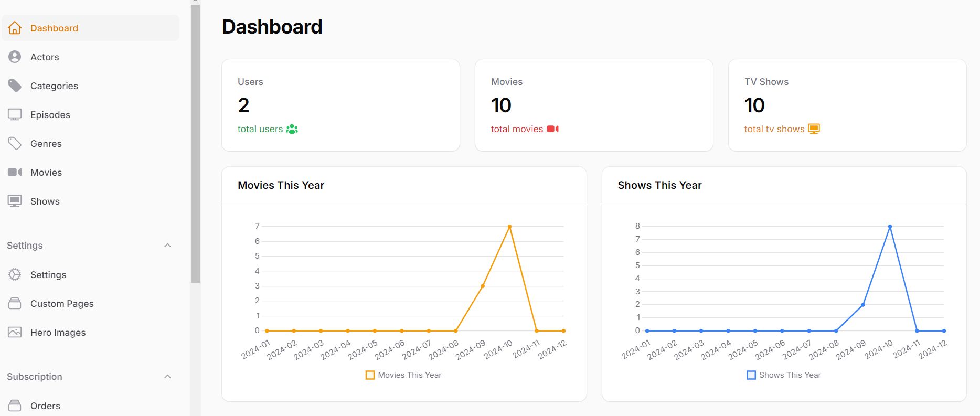Viewport: 980px width, 416px height.
Task: Click the sidebar vertical scrollbar
Action: pos(195,142)
